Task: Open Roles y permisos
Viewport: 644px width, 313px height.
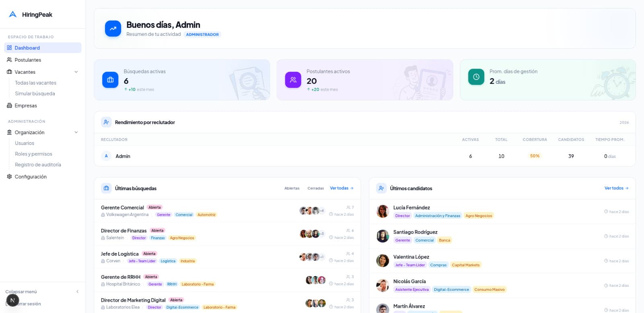Action: coord(33,154)
